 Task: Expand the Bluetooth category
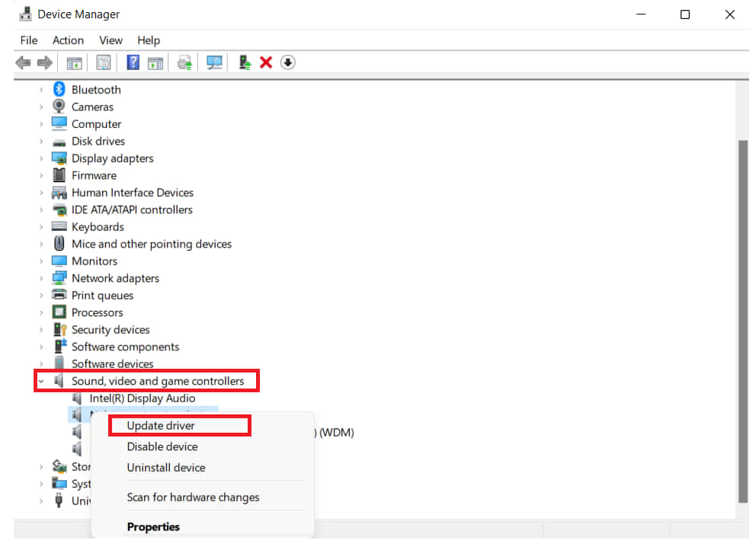(x=41, y=90)
